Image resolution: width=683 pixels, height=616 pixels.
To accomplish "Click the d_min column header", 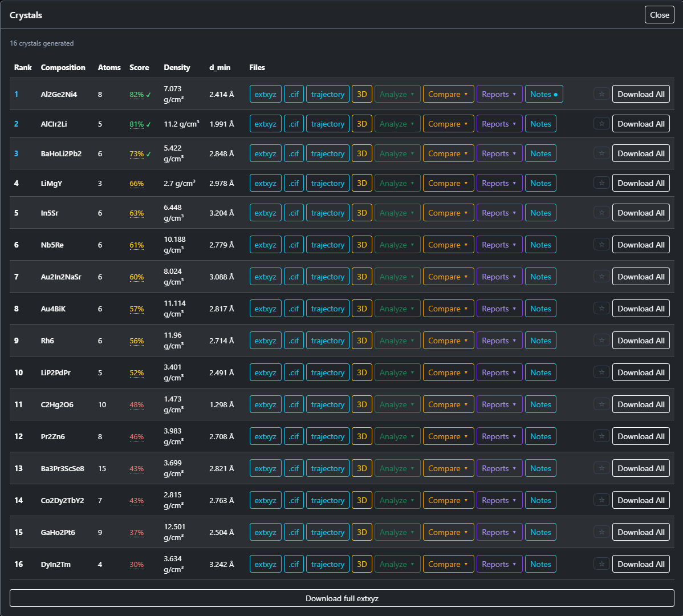I will [x=219, y=67].
